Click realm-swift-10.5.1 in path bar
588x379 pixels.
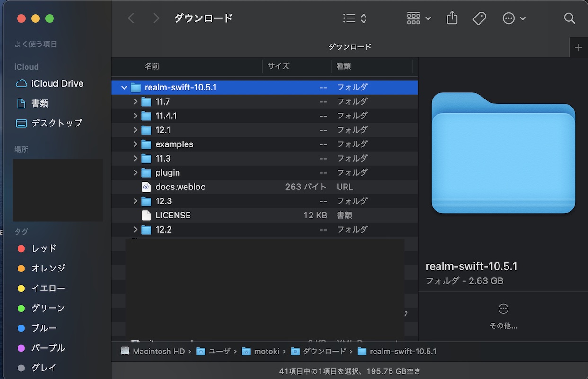403,352
